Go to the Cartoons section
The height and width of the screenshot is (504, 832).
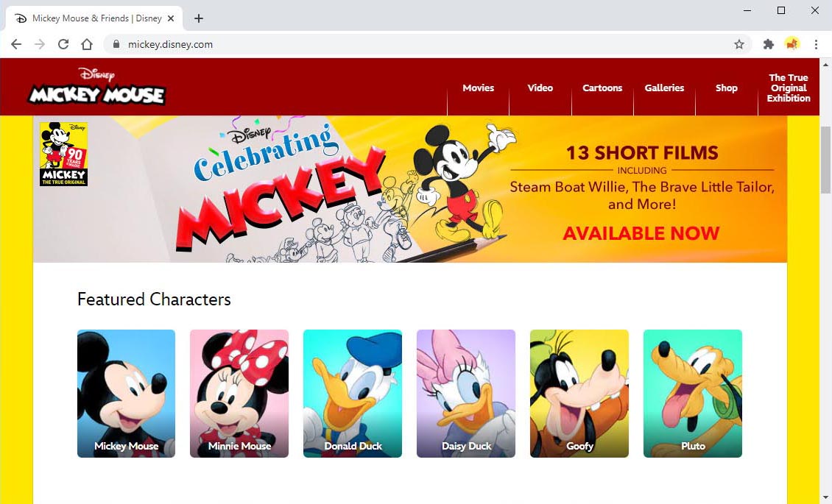pyautogui.click(x=602, y=88)
